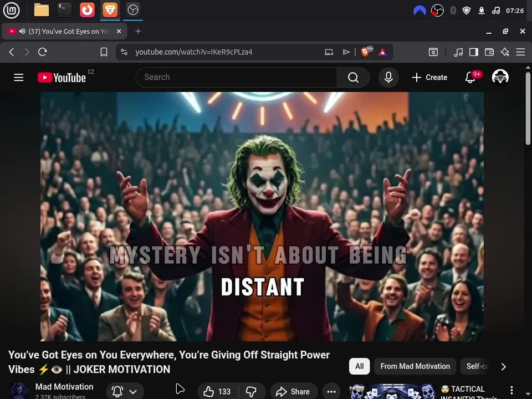Click the Create button

(429, 78)
